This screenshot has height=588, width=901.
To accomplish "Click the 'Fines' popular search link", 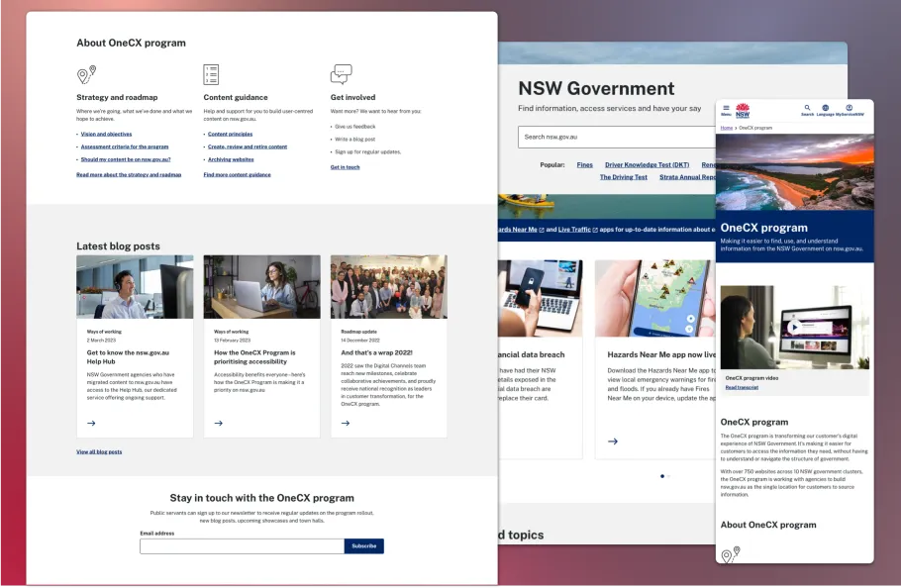I will pos(584,165).
